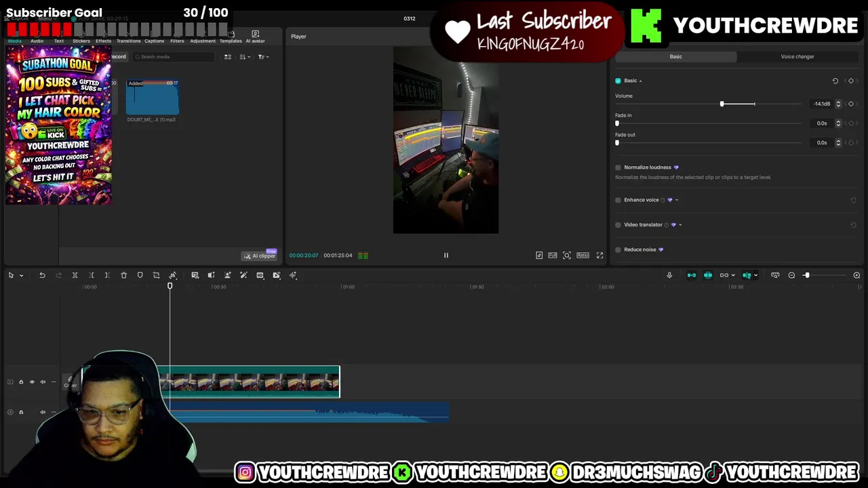
Task: Open preview axis dropdown arrow
Action: tap(755, 275)
